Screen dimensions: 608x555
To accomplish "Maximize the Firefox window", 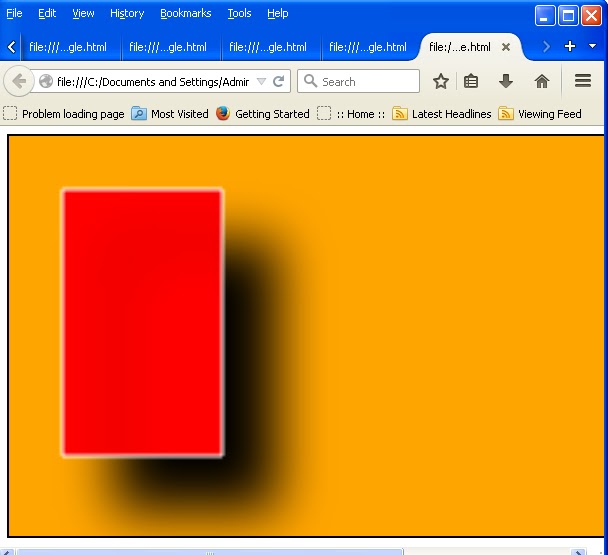I will pos(568,16).
